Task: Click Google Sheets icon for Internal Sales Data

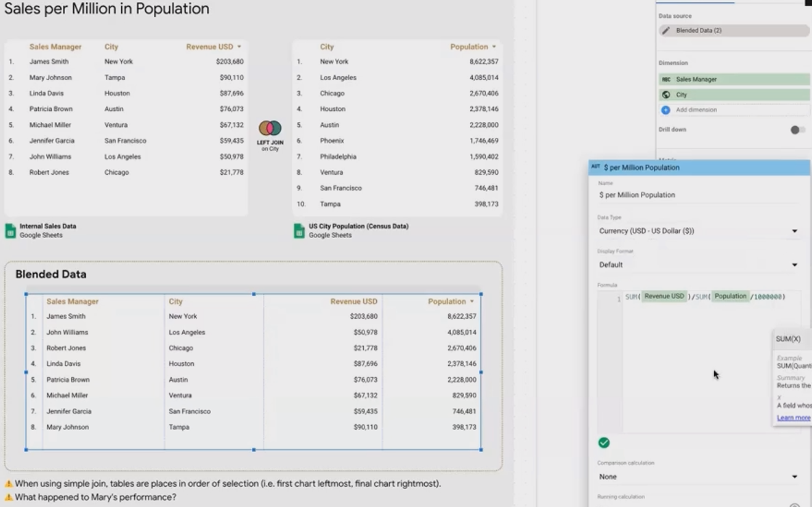Action: 10,231
